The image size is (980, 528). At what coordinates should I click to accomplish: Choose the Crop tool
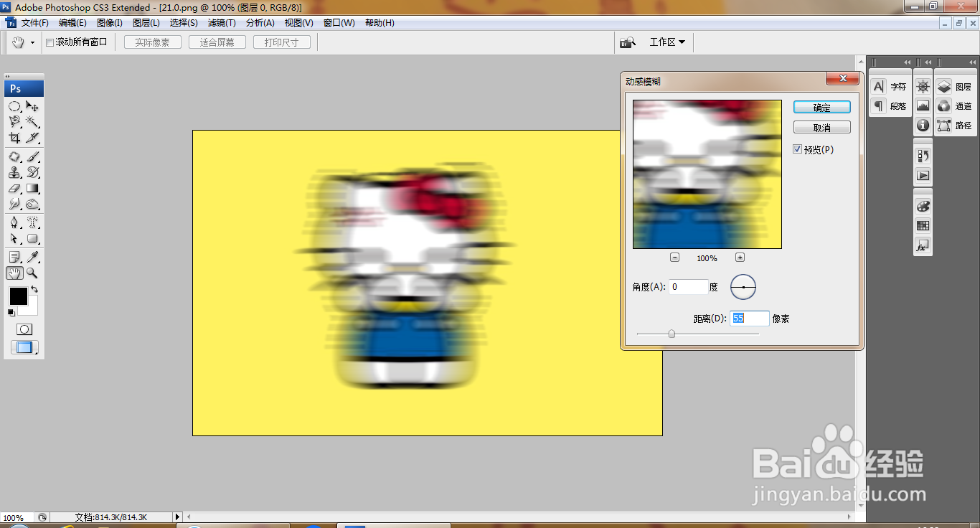[14, 138]
